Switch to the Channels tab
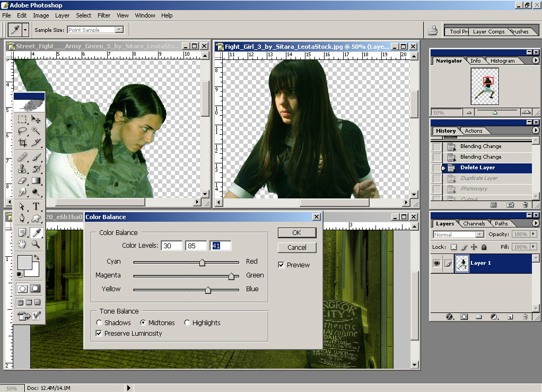Image resolution: width=542 pixels, height=392 pixels. click(x=474, y=223)
